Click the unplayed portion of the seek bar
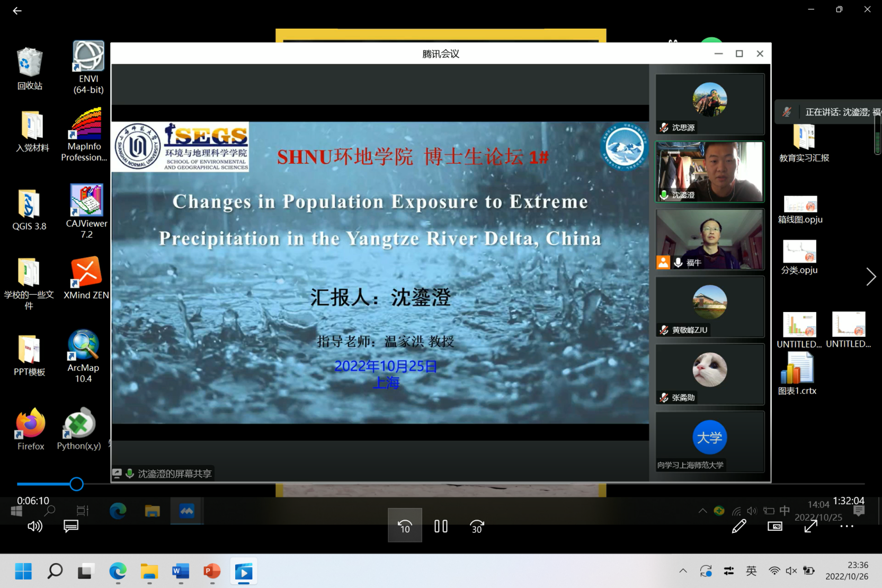This screenshot has width=882, height=588. pyautogui.click(x=474, y=484)
